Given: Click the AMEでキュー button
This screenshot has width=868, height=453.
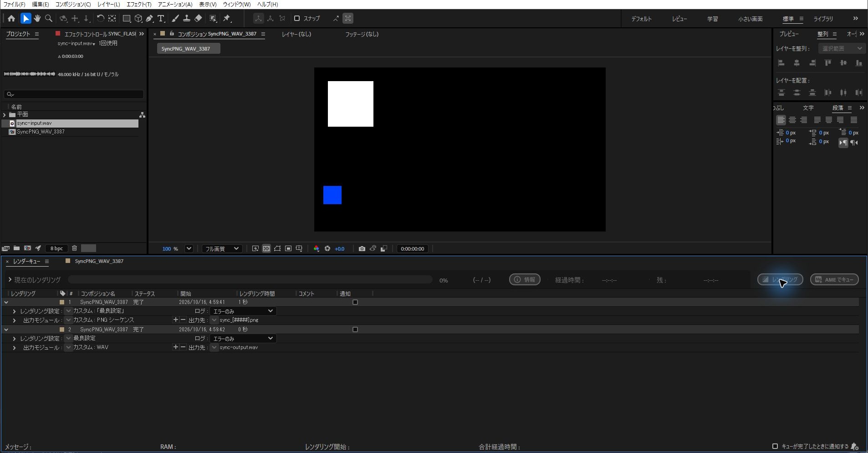Looking at the screenshot, I should coord(834,280).
